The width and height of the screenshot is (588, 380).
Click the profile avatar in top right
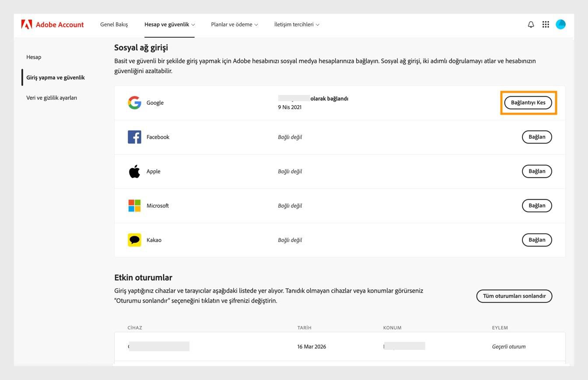tap(560, 25)
